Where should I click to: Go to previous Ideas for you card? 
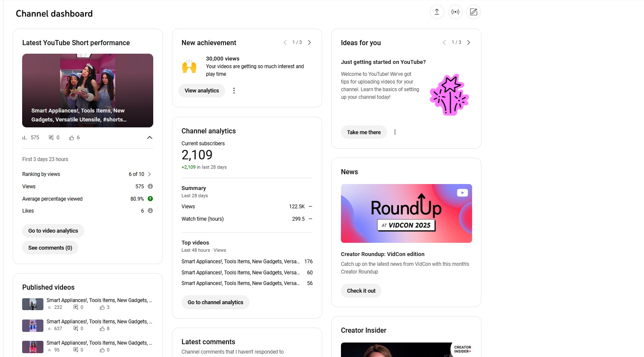coord(444,43)
